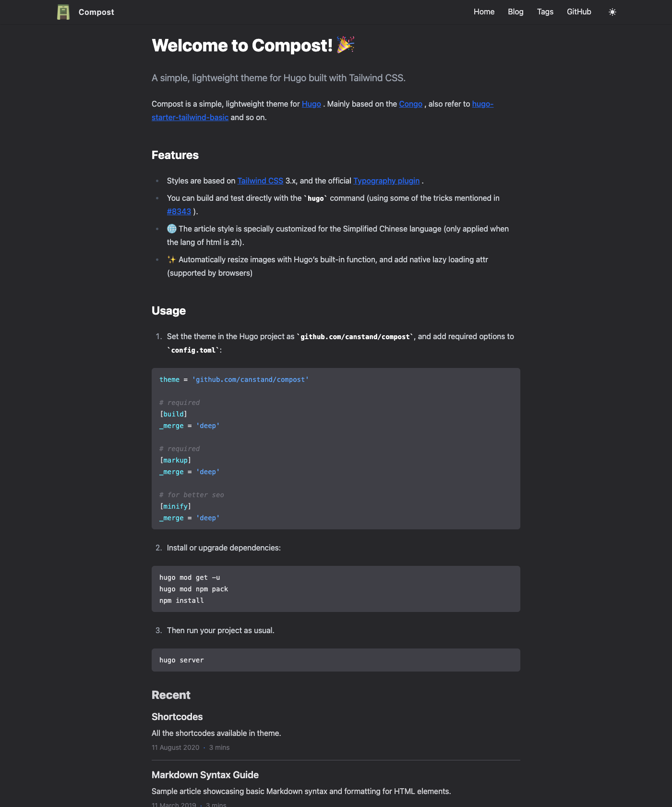Visit the GitHub link in the navbar

click(x=578, y=12)
